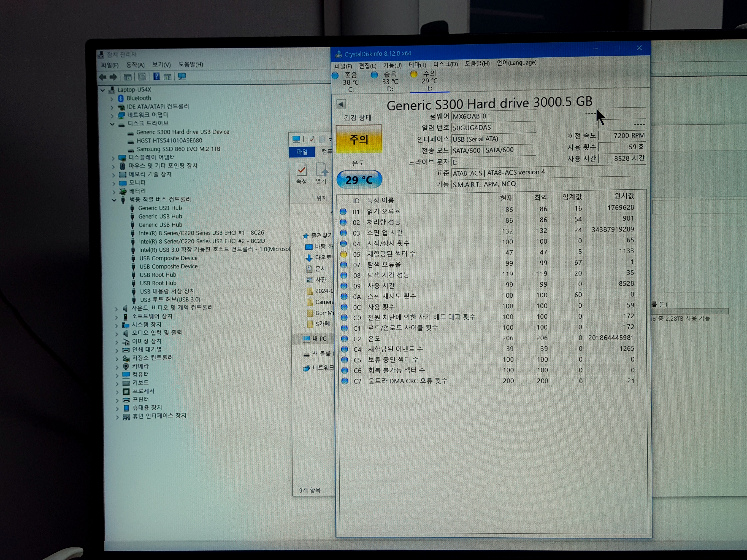Select USB 루트 허브(USB 3.0) device
Screen dimensions: 747x560
coord(170,300)
